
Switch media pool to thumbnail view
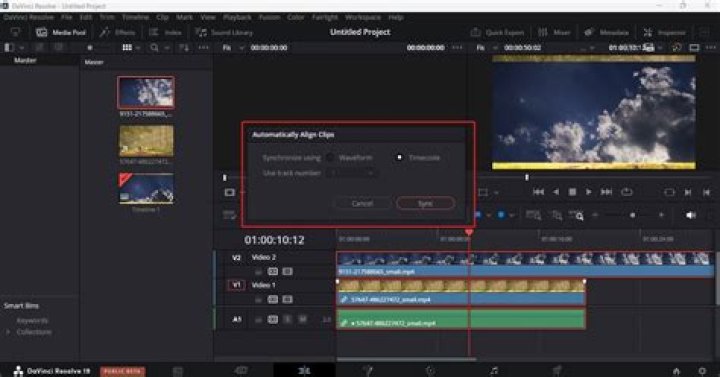pyautogui.click(x=127, y=47)
